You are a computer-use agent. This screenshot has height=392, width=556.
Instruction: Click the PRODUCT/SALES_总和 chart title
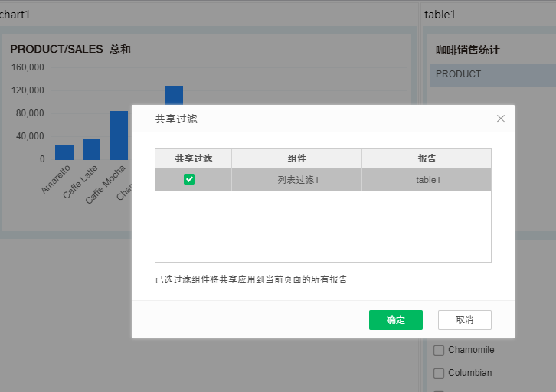click(70, 49)
